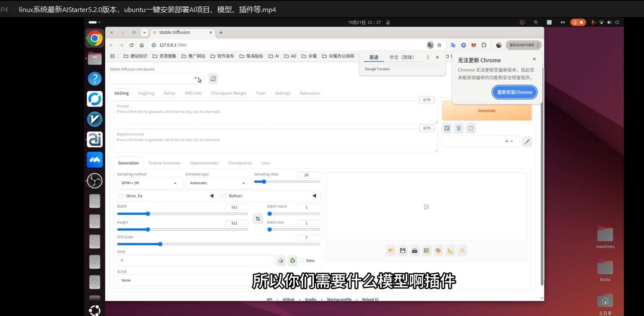Viewport: 644px width, 316px height.
Task: Open the Help icon in the dock
Action: click(x=95, y=79)
